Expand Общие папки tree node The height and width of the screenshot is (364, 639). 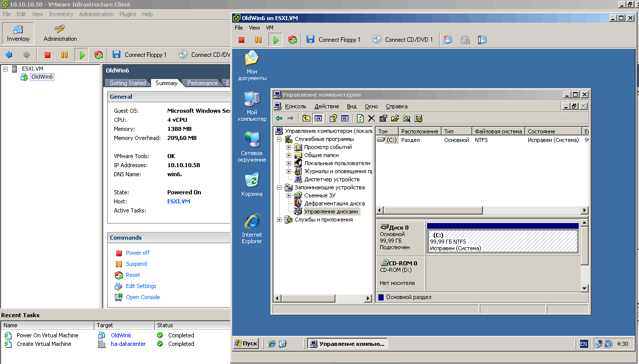tap(289, 155)
